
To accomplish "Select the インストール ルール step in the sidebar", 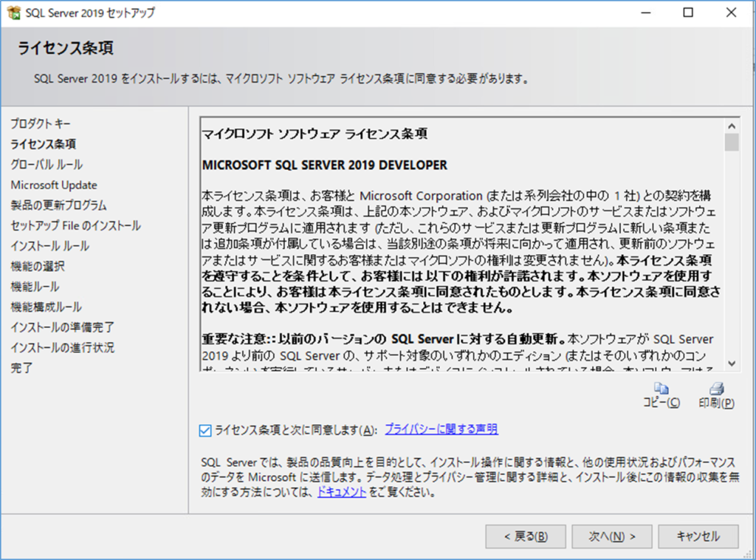I will pos(49,245).
